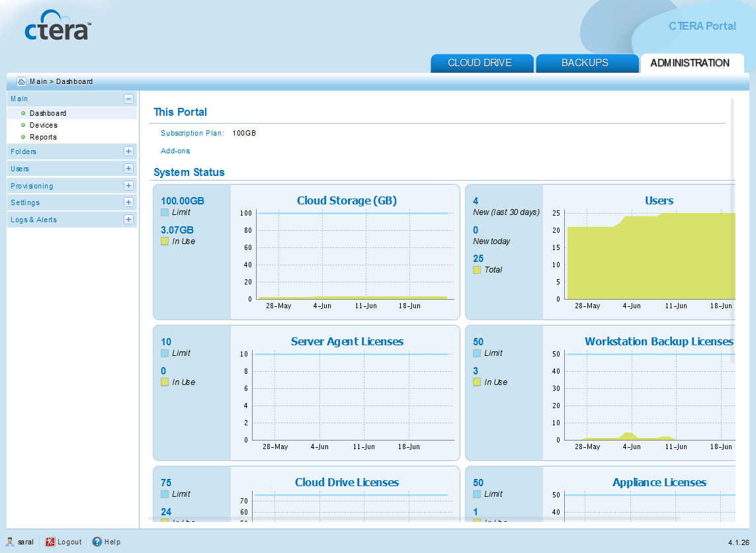Click the saral username
756x553 pixels.
(26, 542)
